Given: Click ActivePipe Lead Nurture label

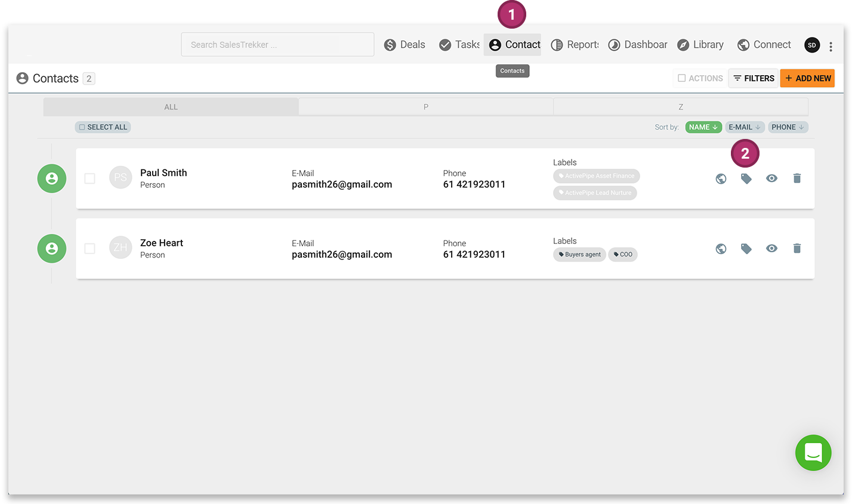Looking at the screenshot, I should [x=595, y=193].
